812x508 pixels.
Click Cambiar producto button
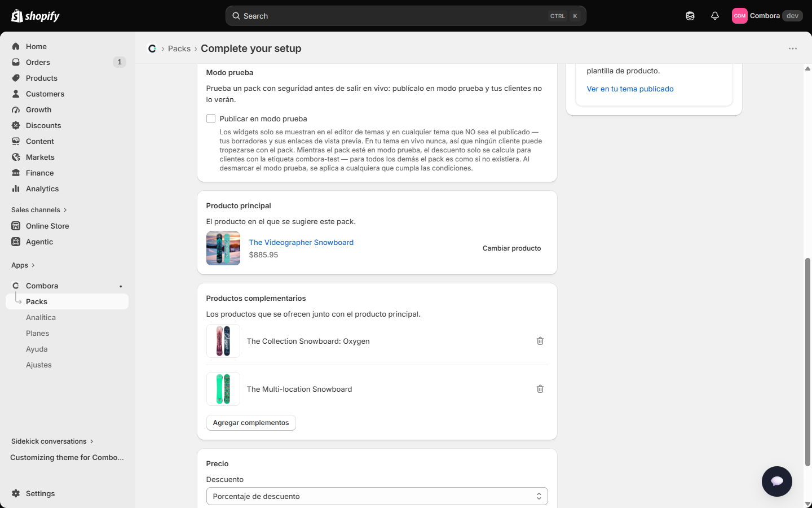pyautogui.click(x=511, y=248)
